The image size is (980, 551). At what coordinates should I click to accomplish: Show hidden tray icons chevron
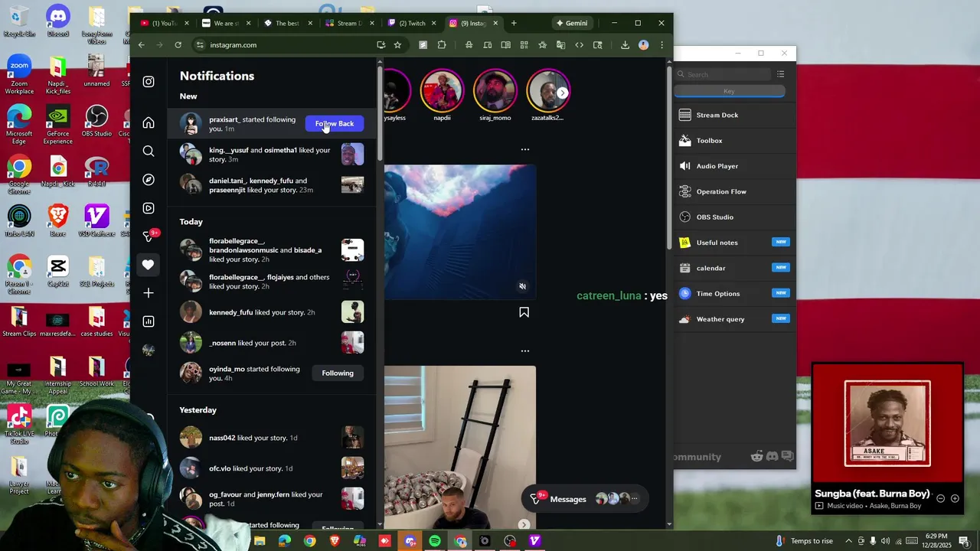coord(848,541)
